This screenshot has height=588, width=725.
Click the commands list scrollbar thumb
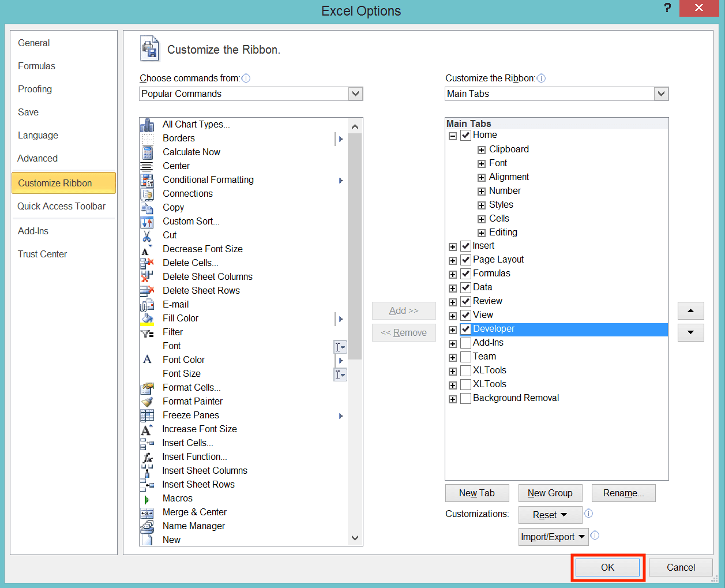click(x=355, y=246)
